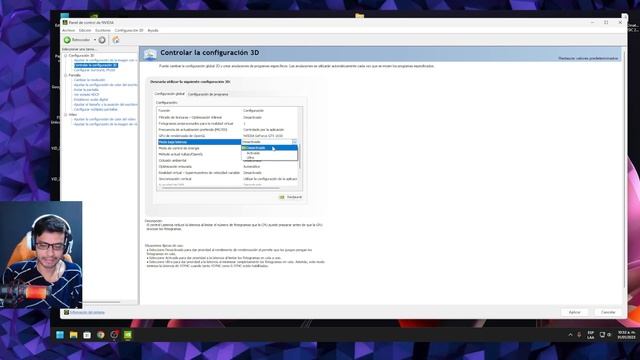Show hidden system tray icons

[570, 335]
